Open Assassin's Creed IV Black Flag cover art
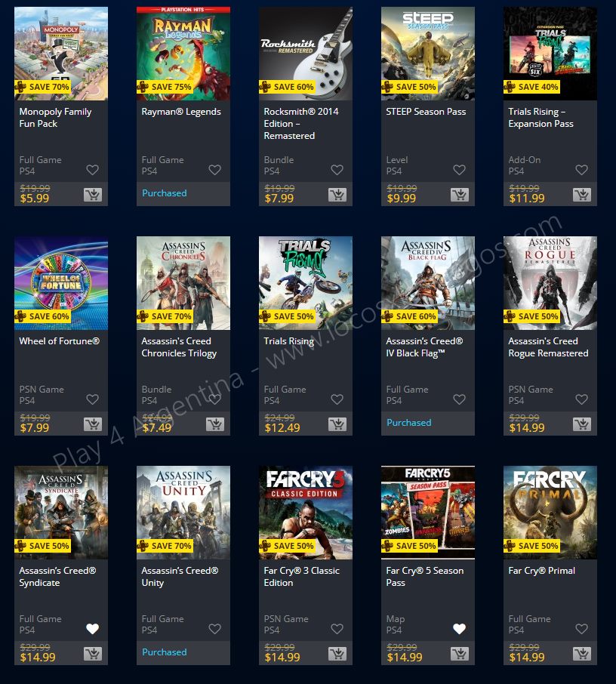This screenshot has height=684, width=616. pos(428,282)
